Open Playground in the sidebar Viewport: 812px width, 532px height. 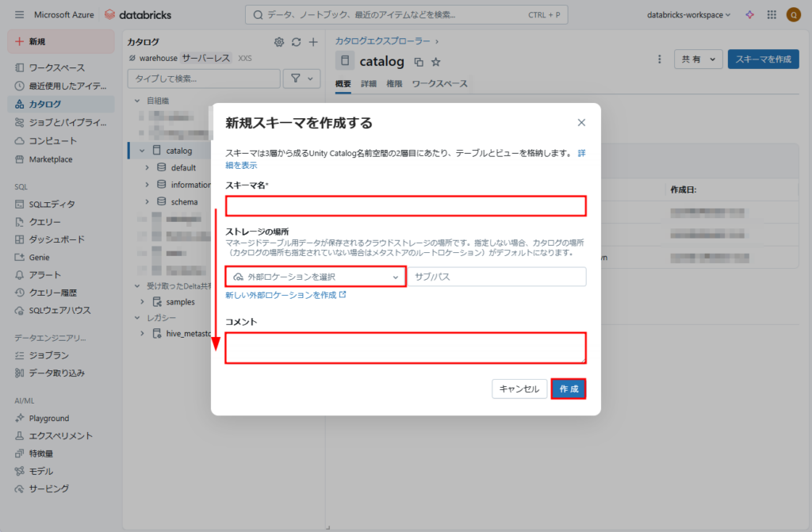coord(61,418)
